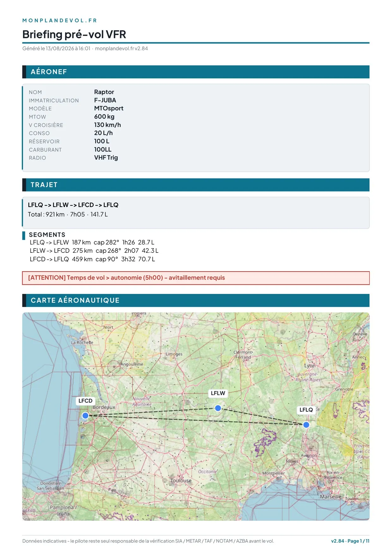This screenshot has height=554, width=392.
Task: Click the fuel type value '100LL'
Action: 103,149
